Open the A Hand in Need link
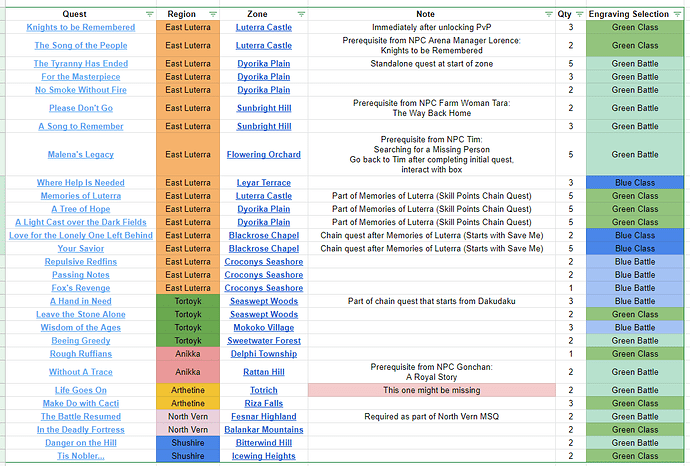690x466 pixels. (81, 301)
